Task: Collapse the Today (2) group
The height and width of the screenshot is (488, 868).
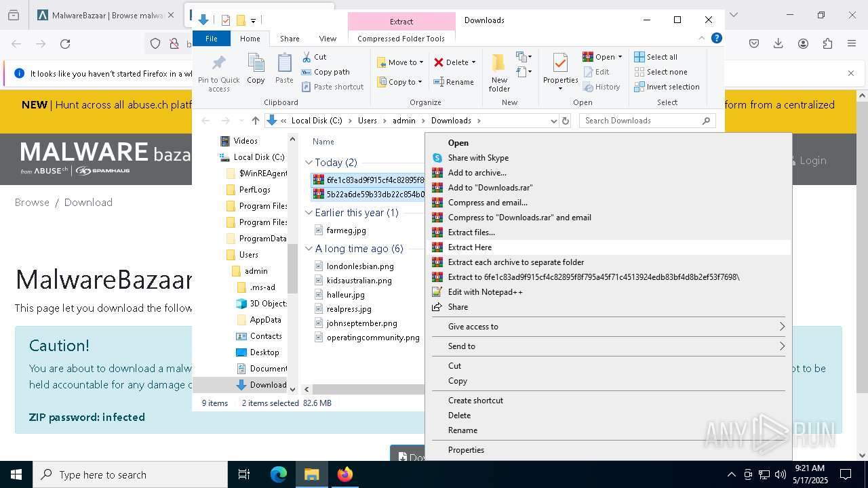Action: 309,163
